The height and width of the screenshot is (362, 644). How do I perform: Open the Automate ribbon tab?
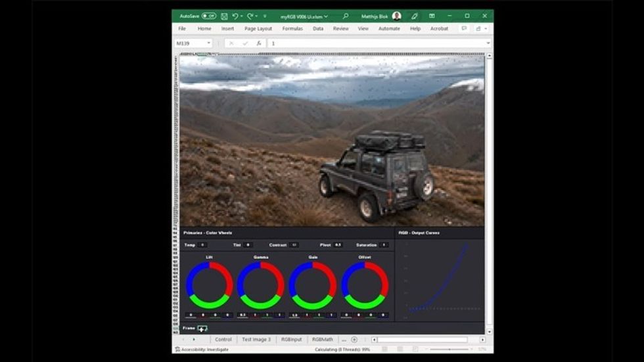pos(389,29)
